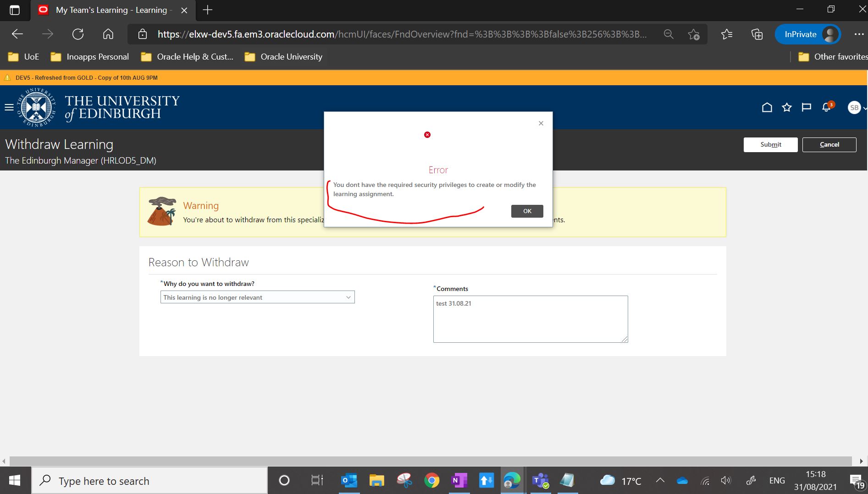Open the navigator hamburger menu

point(9,107)
